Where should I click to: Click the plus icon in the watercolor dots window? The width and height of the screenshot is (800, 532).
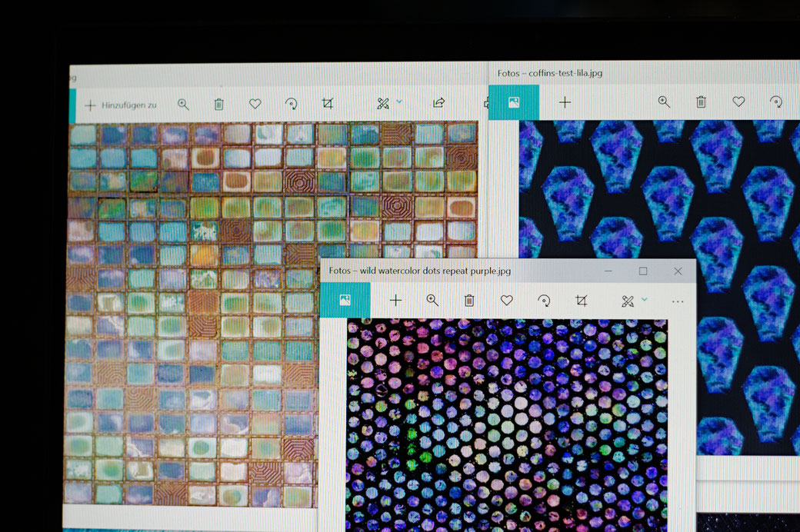[395, 301]
